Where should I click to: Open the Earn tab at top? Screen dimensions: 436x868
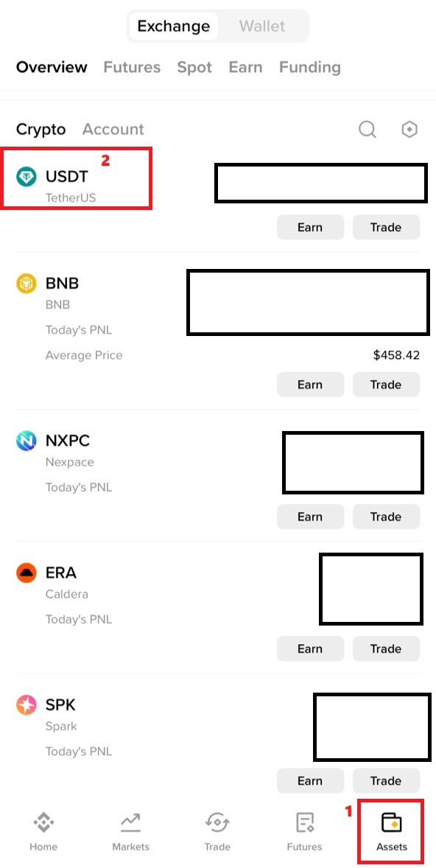click(246, 68)
